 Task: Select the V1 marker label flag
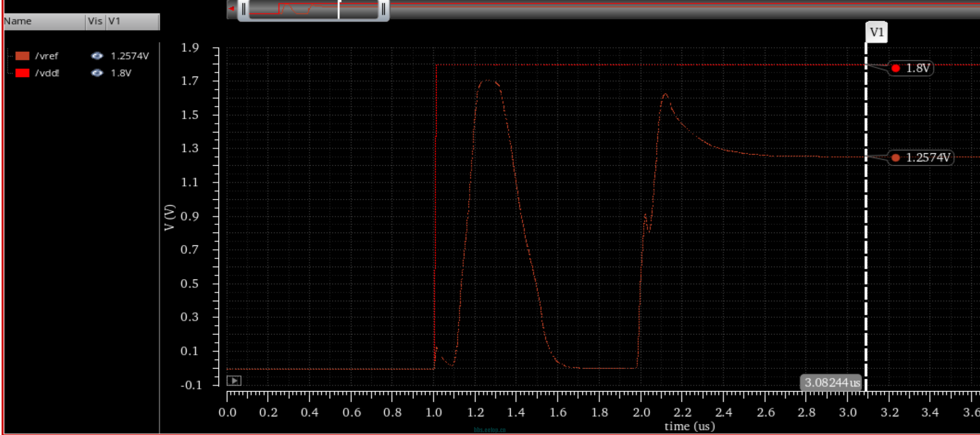coord(876,32)
